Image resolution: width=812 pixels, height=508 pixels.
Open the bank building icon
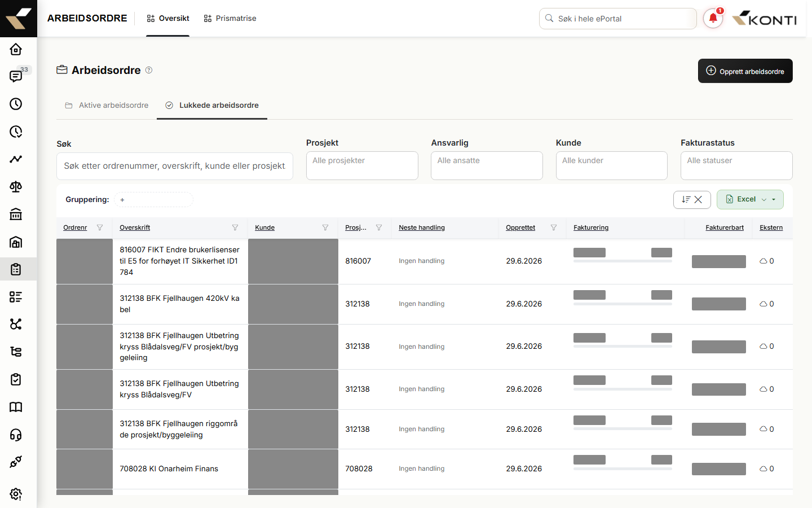pyautogui.click(x=16, y=214)
